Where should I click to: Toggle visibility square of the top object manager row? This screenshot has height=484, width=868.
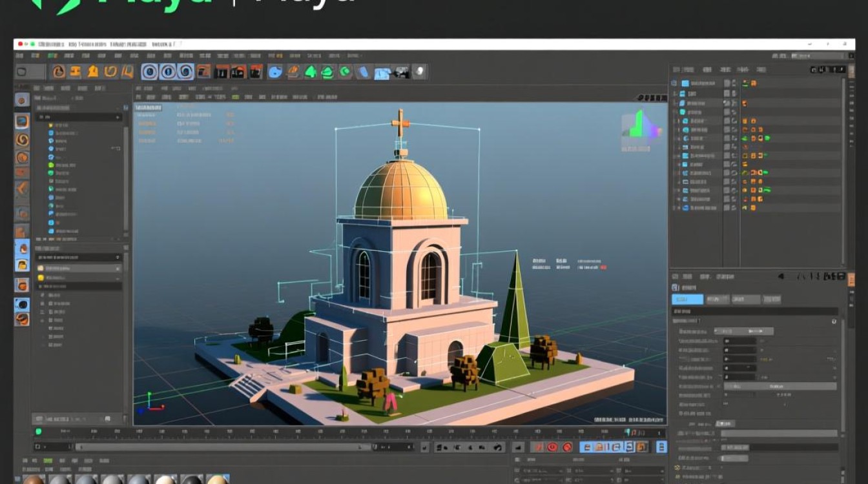pos(727,83)
